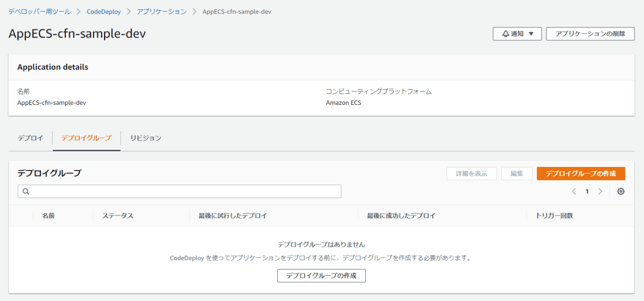Click 詳細を表示
Screen dimensions: 644x301
pyautogui.click(x=471, y=173)
